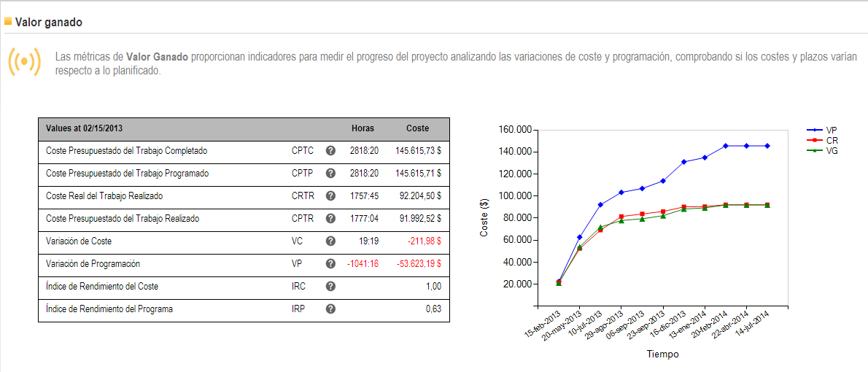The width and height of the screenshot is (868, 372).
Task: Click the Valor ganado section heading
Action: click(48, 22)
